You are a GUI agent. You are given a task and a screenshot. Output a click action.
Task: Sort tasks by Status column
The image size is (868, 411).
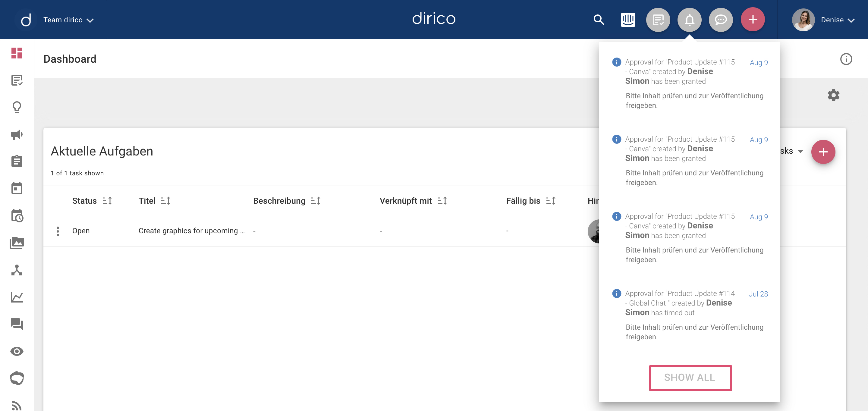107,201
